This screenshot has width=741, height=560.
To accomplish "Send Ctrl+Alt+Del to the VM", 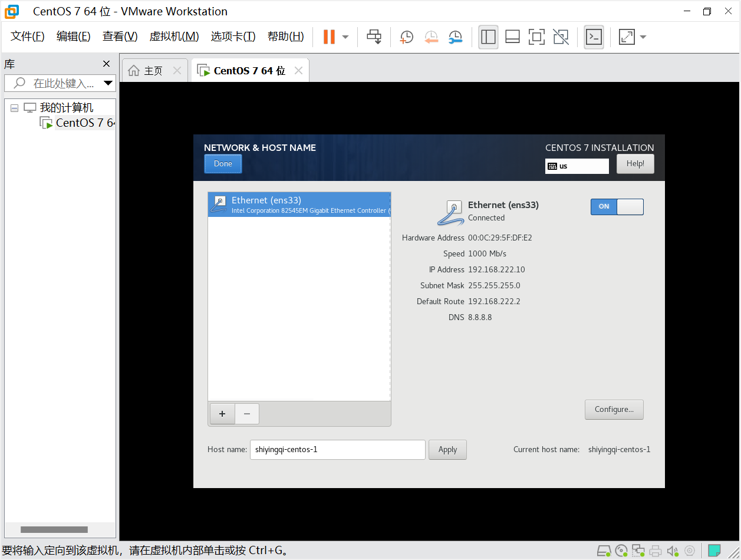I will [374, 37].
